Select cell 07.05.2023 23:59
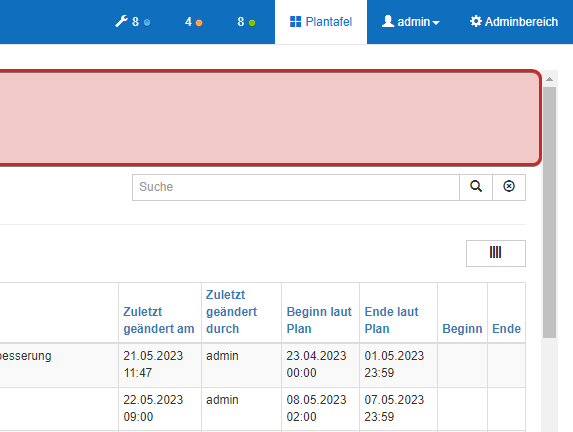The image size is (573, 432). point(398,409)
